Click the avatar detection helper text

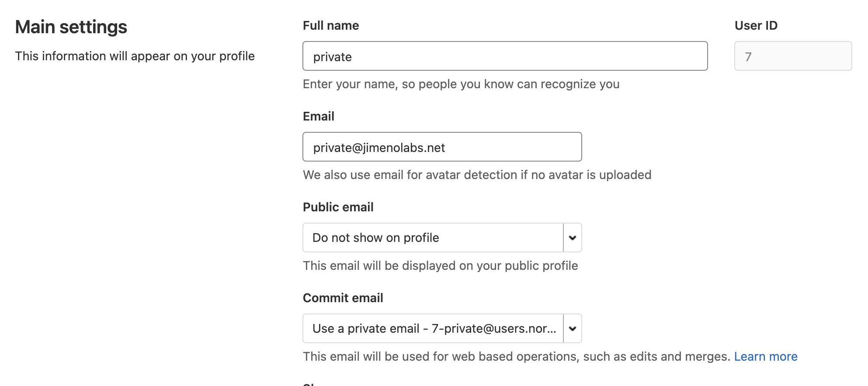click(477, 175)
